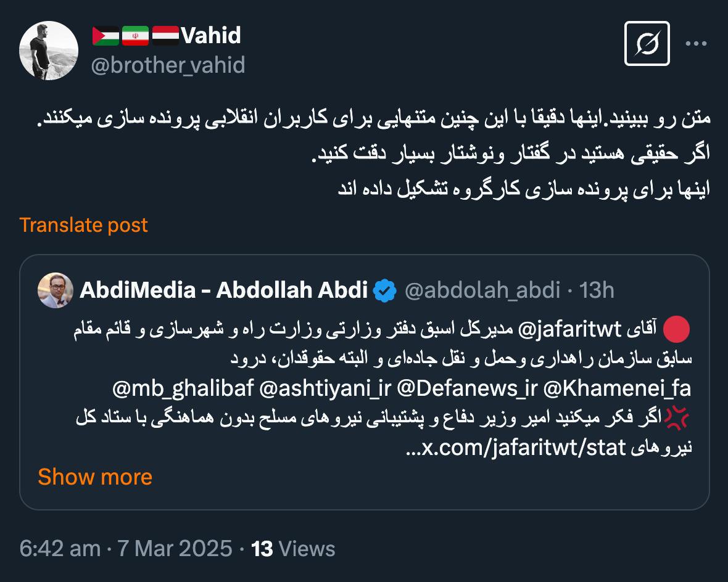Open the @ashtiyani_ir mention
The height and width of the screenshot is (582, 728).
coord(326,388)
